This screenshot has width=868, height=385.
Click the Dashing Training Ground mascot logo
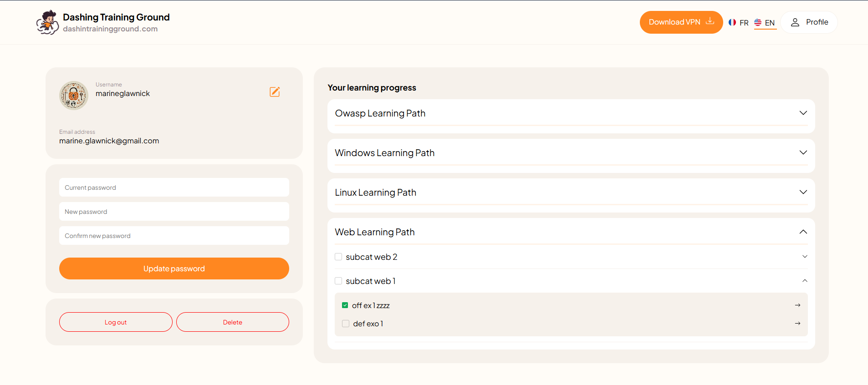coord(47,22)
